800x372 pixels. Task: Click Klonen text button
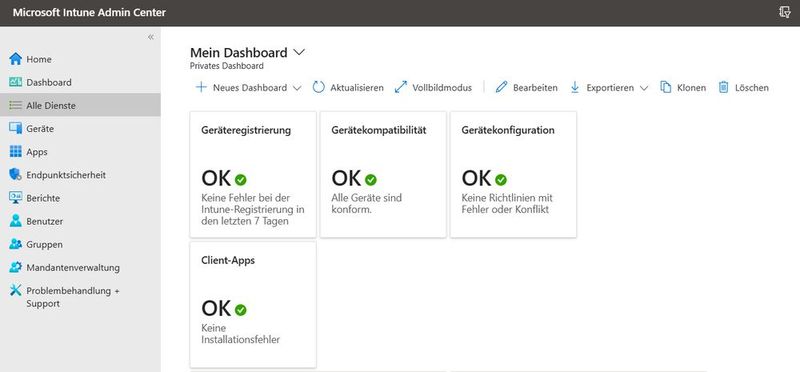coord(691,88)
